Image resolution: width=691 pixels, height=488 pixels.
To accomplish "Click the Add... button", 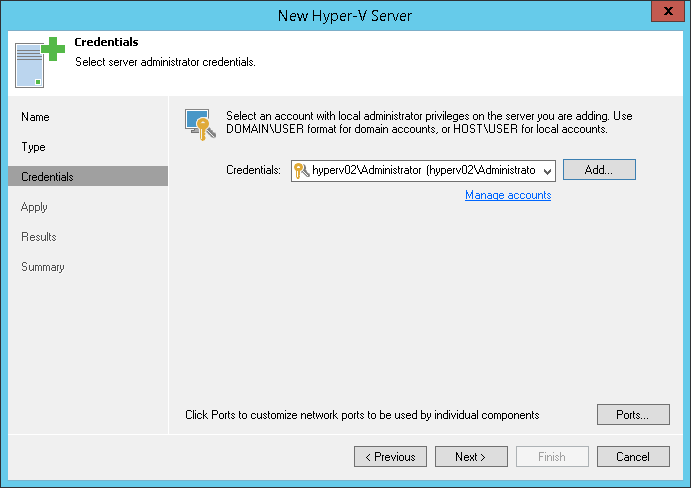I will (x=599, y=170).
